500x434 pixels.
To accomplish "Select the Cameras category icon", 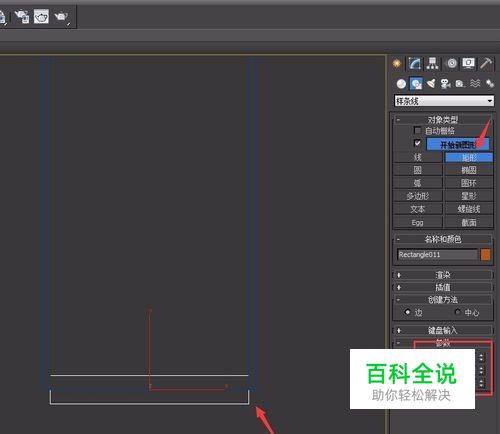I will 446,83.
